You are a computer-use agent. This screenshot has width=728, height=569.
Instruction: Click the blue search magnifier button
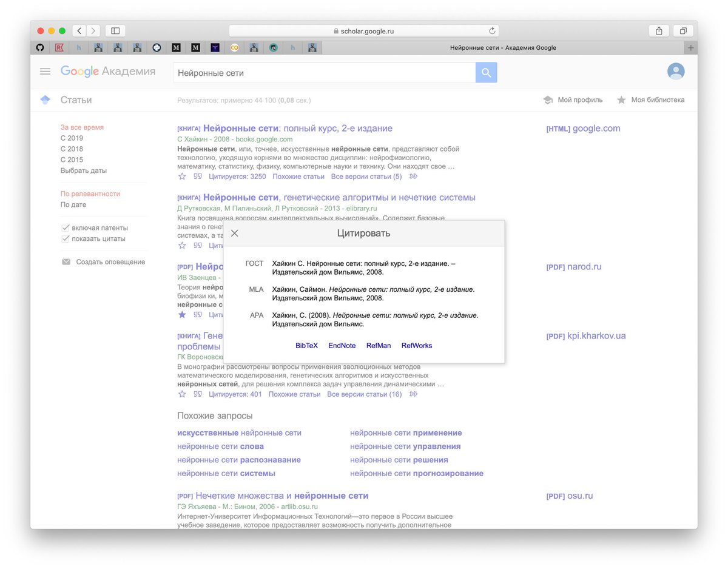pos(486,72)
